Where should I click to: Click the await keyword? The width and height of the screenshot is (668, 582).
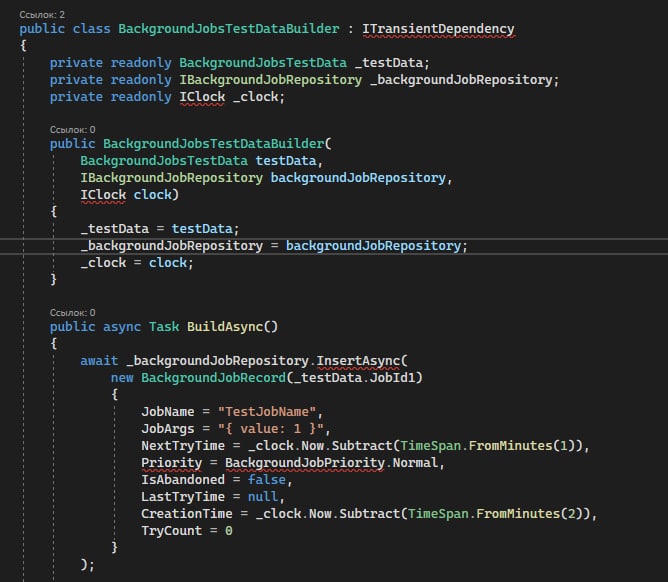pyautogui.click(x=99, y=361)
